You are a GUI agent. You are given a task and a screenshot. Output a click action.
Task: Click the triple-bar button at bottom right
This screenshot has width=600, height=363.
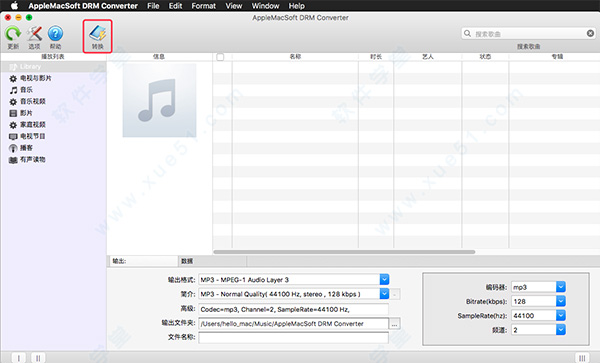582,358
